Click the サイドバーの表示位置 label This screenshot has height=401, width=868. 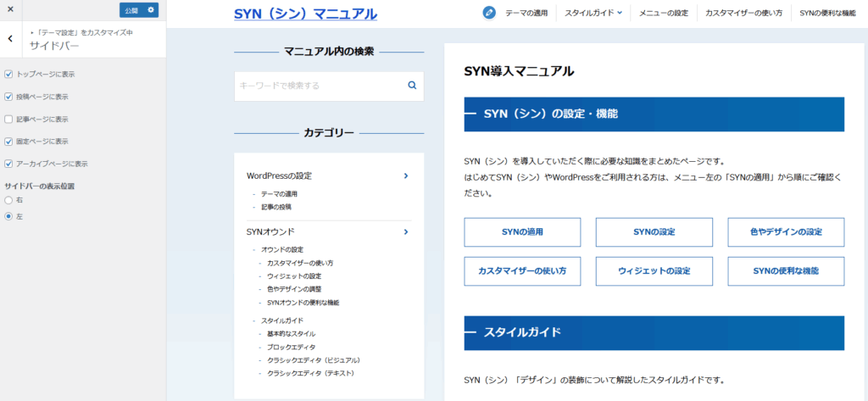pyautogui.click(x=39, y=187)
